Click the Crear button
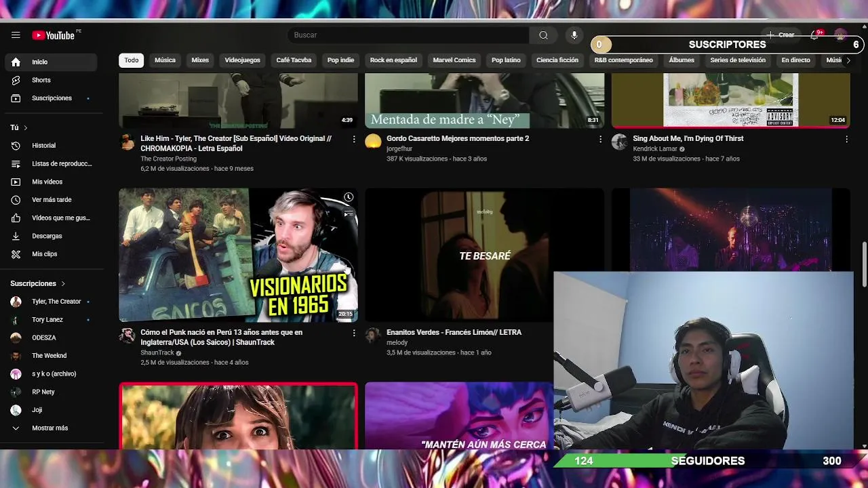 [x=781, y=35]
